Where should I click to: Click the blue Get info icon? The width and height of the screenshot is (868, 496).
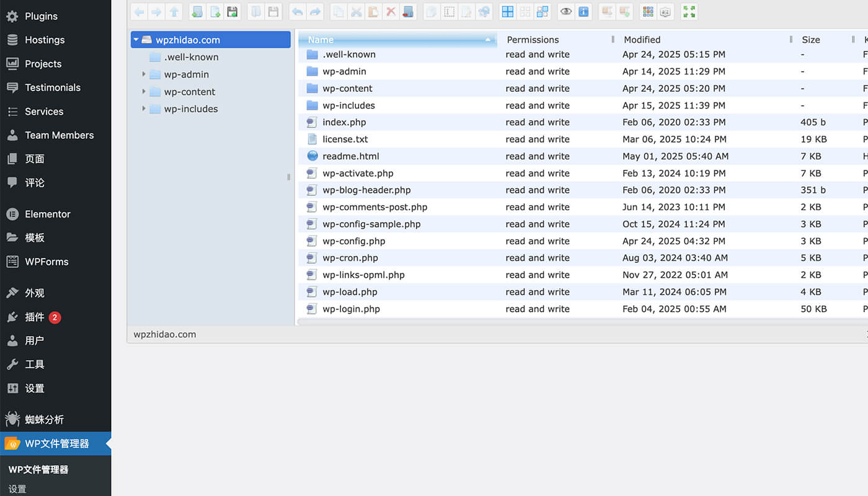point(583,11)
